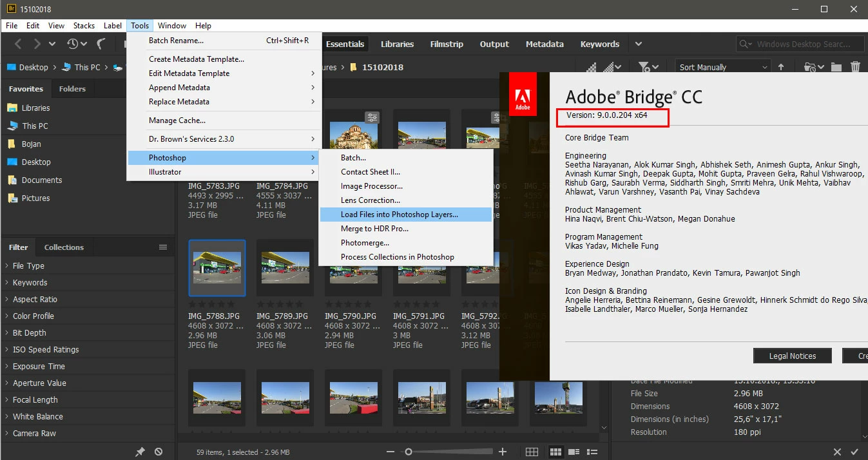Expand Dr. Brown's Services 2.3.0 submenu
868x460 pixels.
[224, 139]
